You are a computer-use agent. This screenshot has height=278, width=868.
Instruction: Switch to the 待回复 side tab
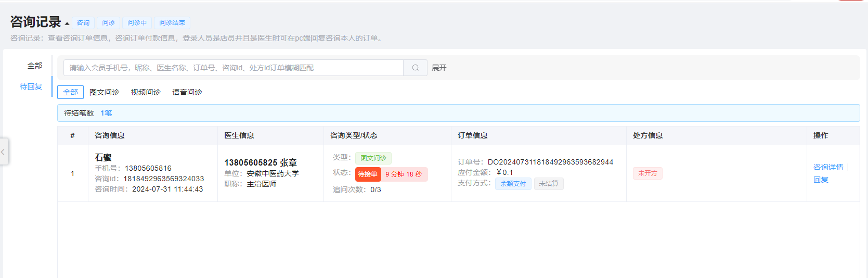click(31, 86)
